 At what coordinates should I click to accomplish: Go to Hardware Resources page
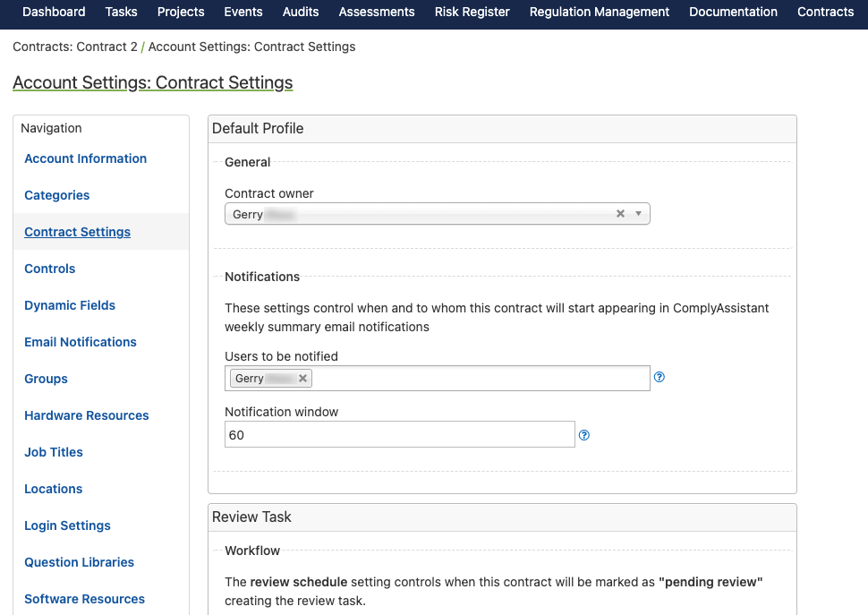click(87, 415)
